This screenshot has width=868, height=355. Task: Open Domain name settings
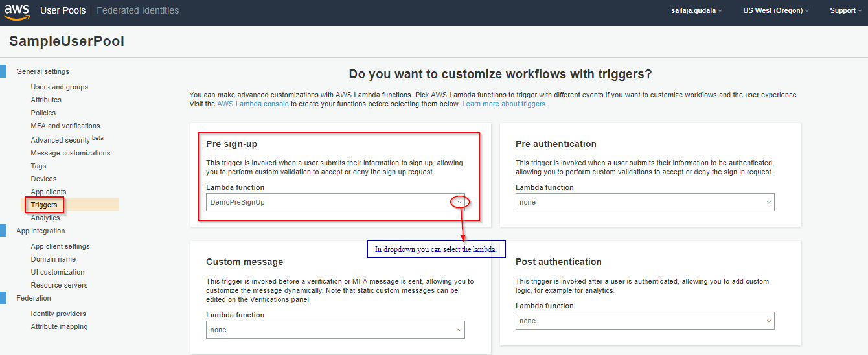53,259
